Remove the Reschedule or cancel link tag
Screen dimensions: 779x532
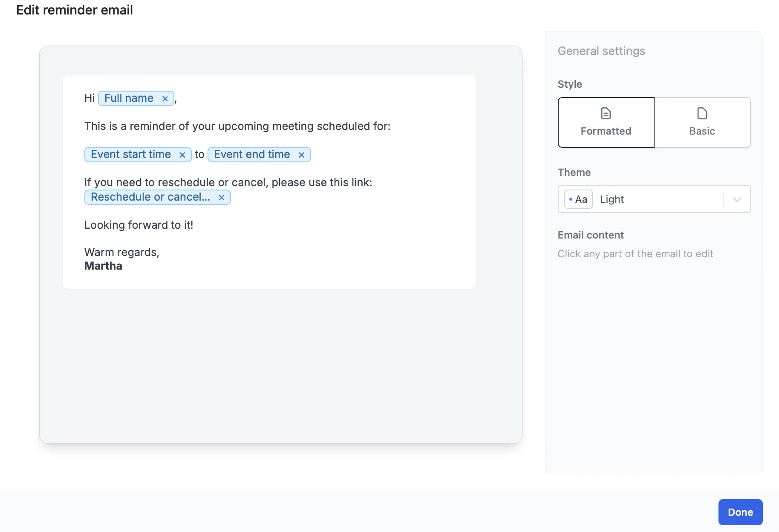[x=221, y=197]
